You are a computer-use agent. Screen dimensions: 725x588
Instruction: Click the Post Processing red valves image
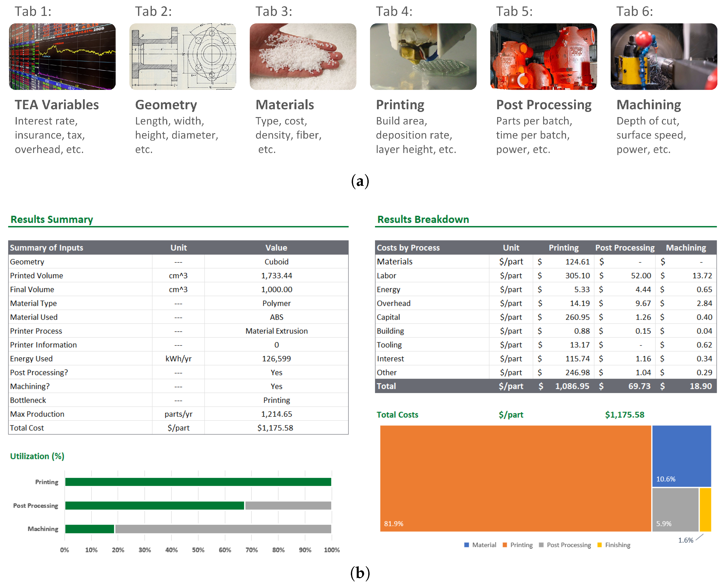coord(543,56)
